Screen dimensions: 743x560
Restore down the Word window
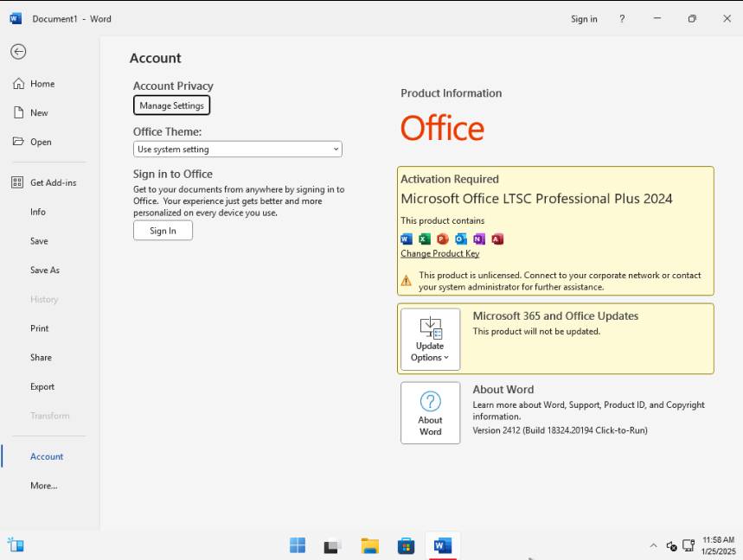click(692, 18)
